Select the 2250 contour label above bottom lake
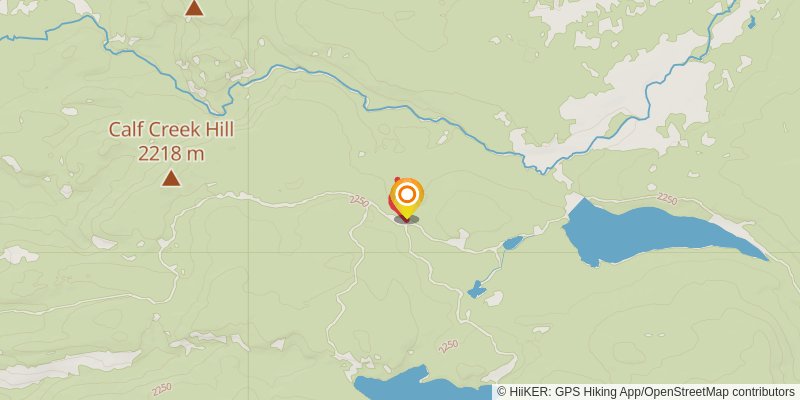 pos(448,346)
